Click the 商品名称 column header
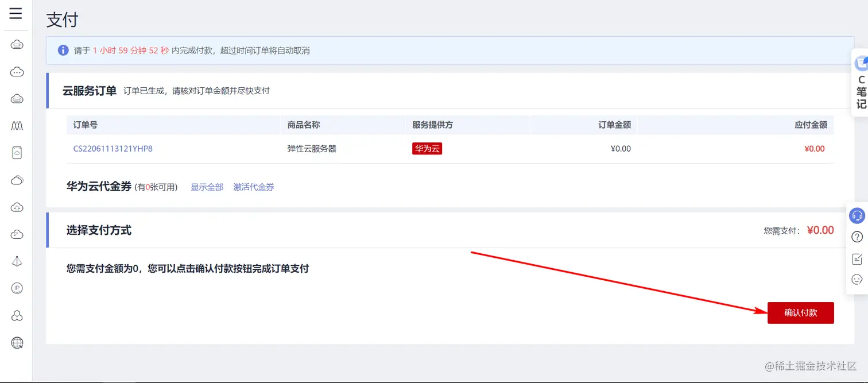Viewport: 868px width, 383px height. tap(304, 125)
